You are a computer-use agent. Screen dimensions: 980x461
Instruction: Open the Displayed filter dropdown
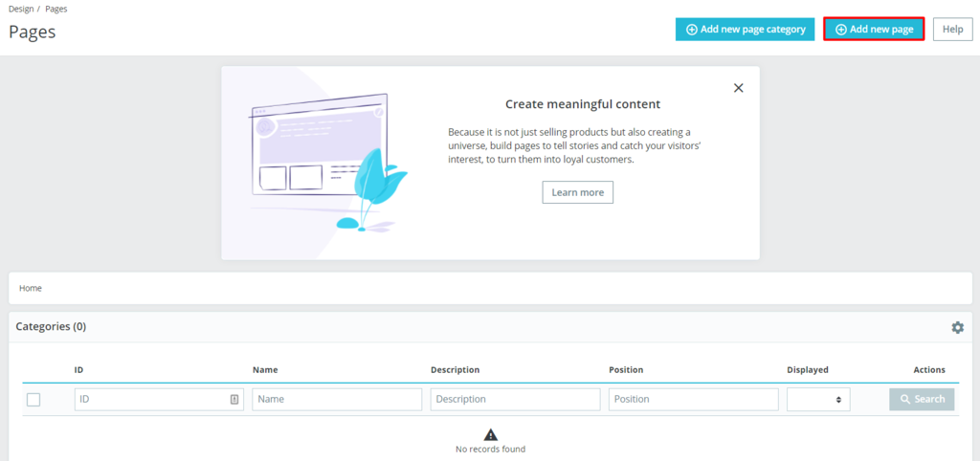click(818, 400)
